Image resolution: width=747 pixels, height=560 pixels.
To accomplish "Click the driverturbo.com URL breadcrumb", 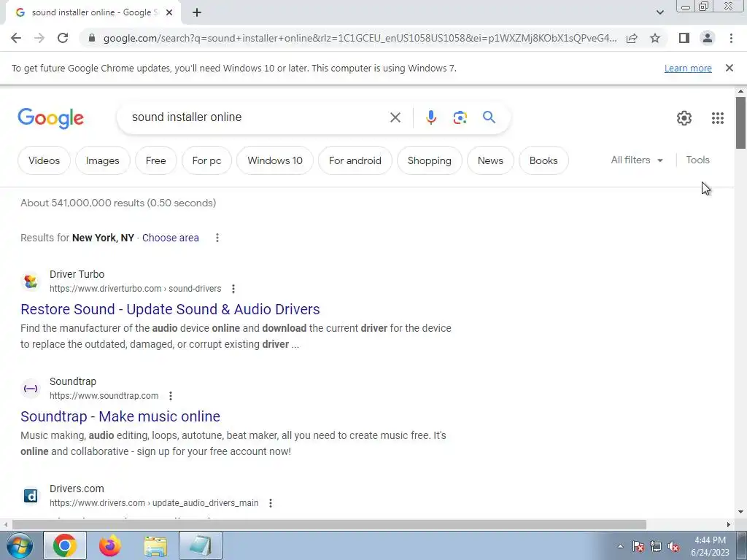I will 135,289.
